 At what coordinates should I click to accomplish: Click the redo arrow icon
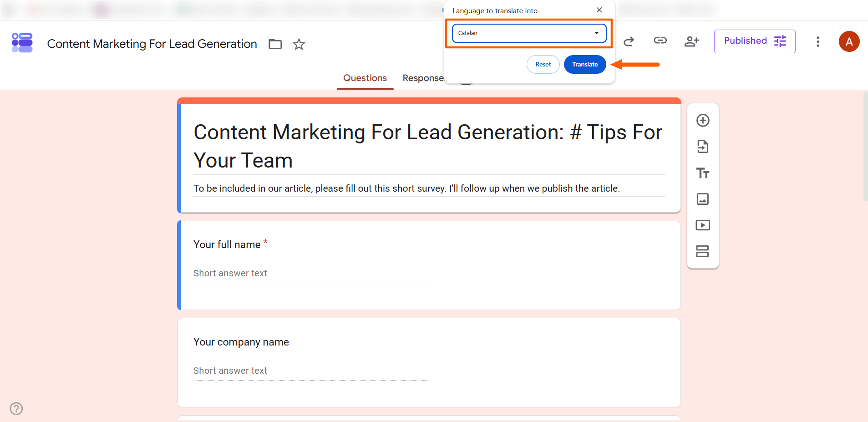pyautogui.click(x=629, y=41)
